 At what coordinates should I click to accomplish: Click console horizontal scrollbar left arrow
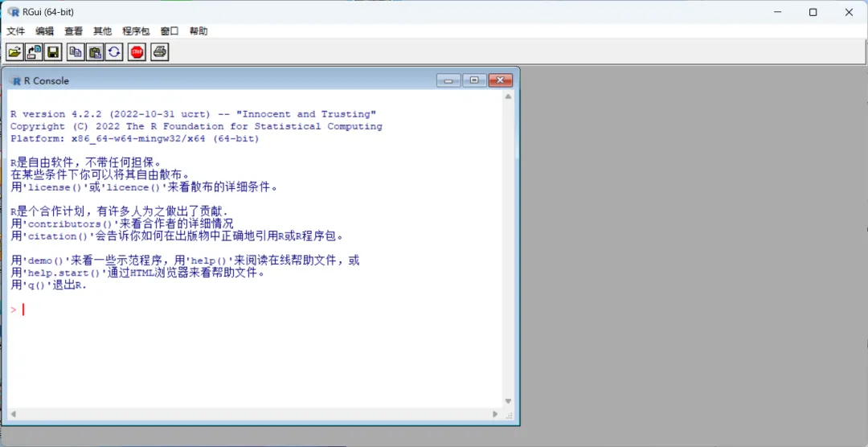click(x=14, y=414)
